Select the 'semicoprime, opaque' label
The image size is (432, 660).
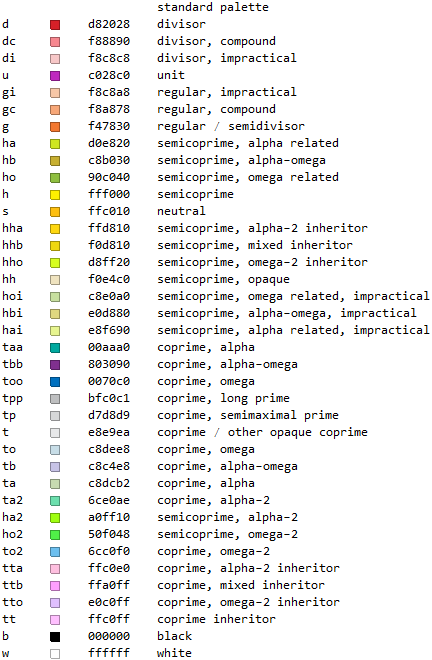(223, 279)
